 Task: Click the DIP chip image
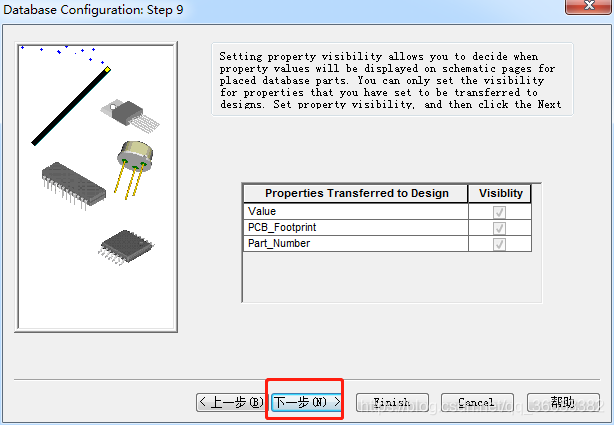74,186
